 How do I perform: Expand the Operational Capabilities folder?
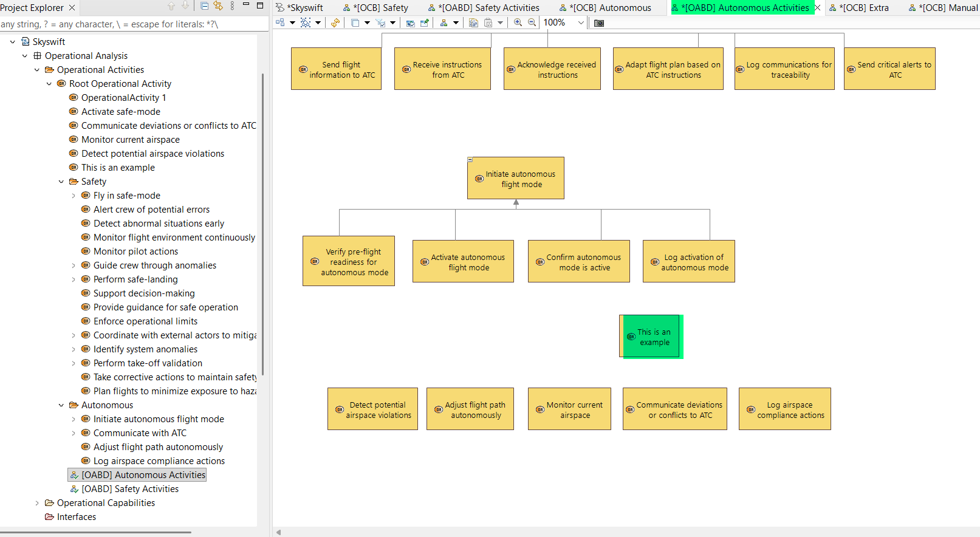click(x=37, y=503)
